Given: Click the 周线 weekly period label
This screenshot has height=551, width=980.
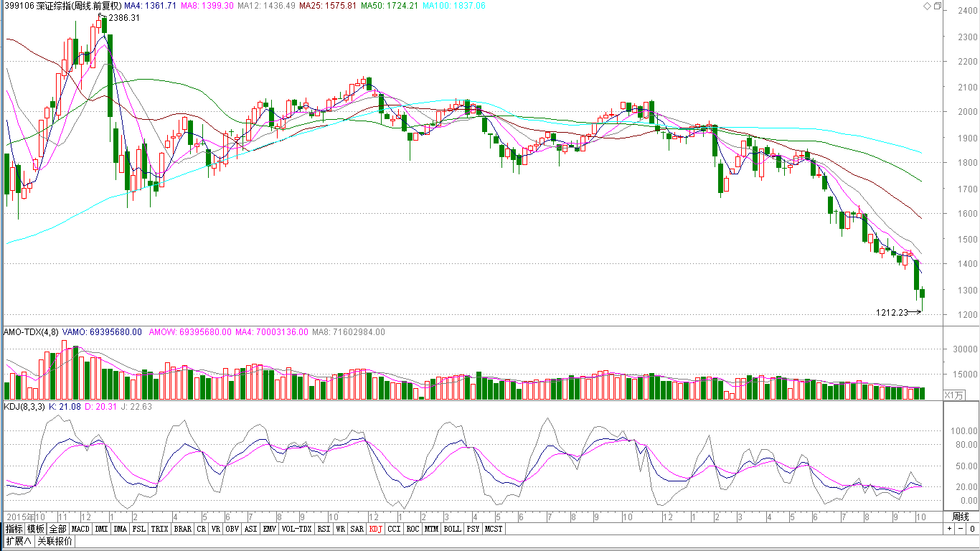Looking at the screenshot, I should point(960,517).
